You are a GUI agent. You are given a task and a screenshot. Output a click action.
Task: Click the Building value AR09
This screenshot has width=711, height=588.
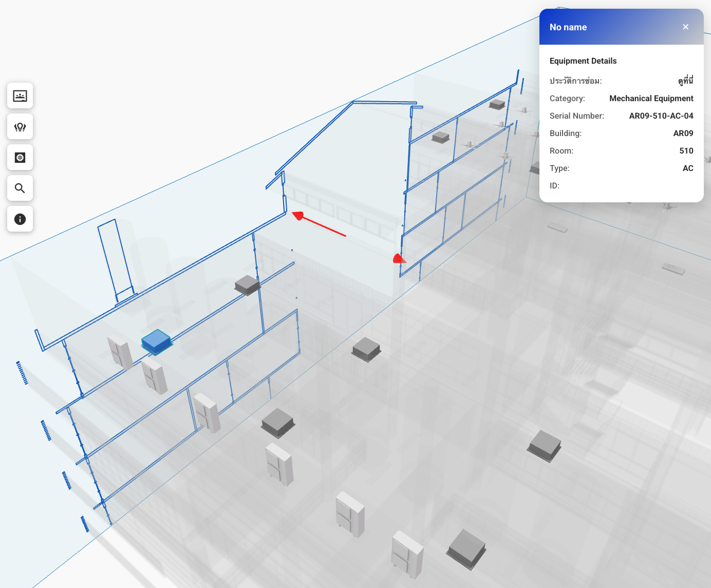click(683, 133)
